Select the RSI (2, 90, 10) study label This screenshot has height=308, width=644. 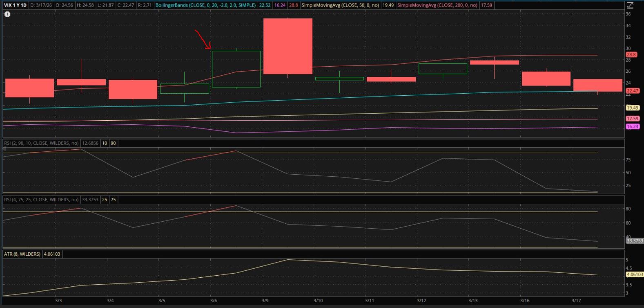(41, 143)
